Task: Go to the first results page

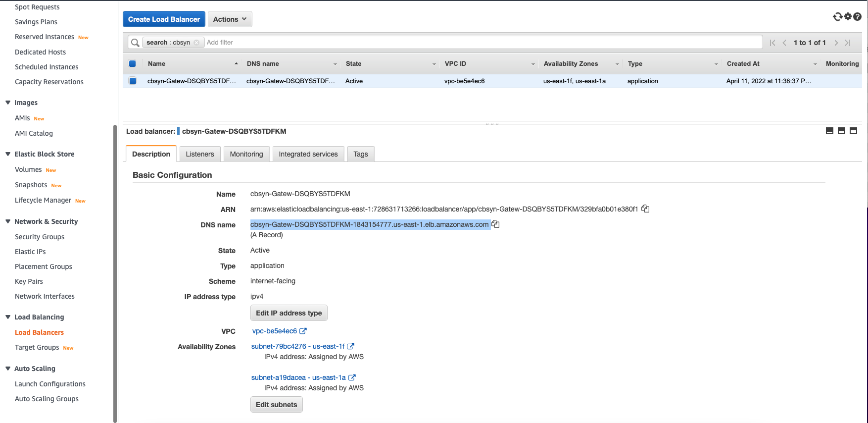Action: tap(772, 43)
